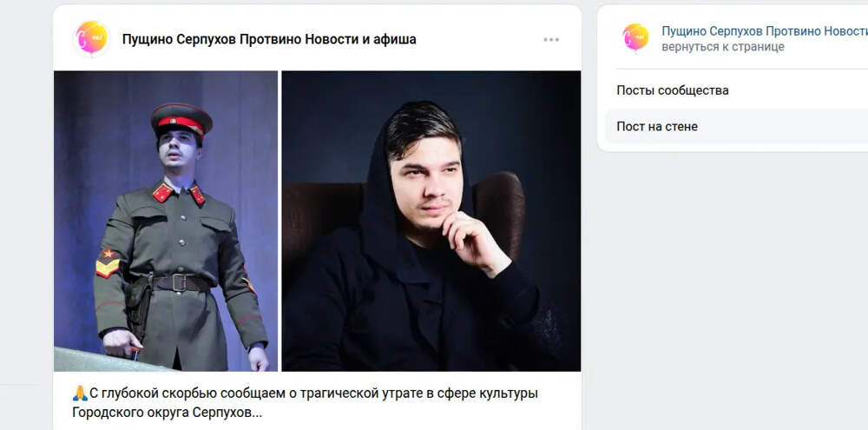The height and width of the screenshot is (430, 868).
Task: Click вернуться к странице link
Action: tap(723, 47)
